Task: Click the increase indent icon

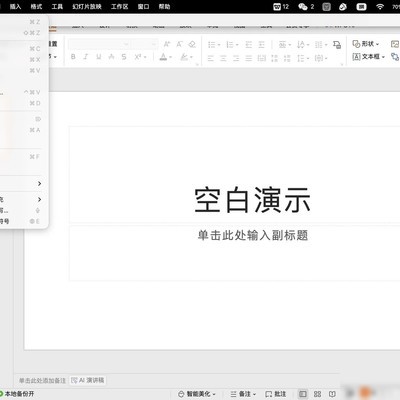Action: (262, 44)
